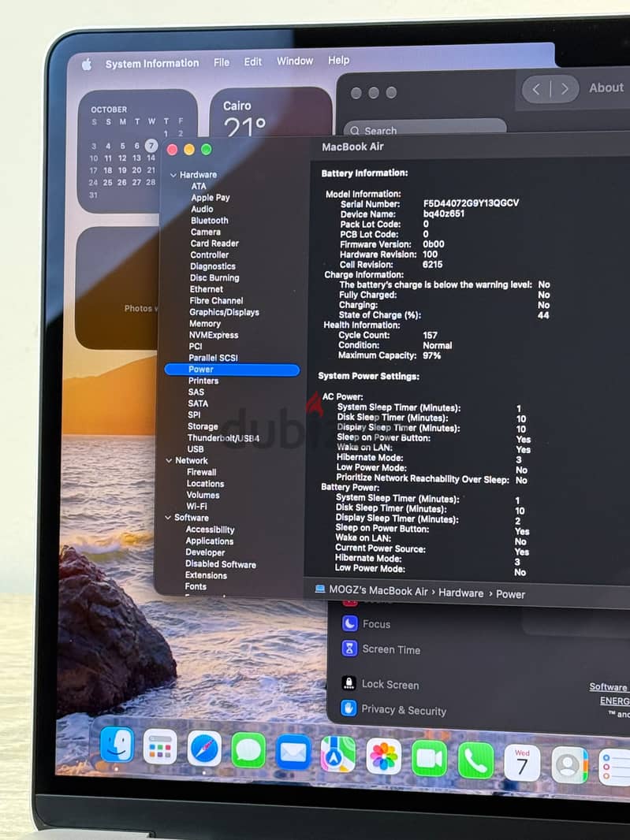This screenshot has width=630, height=840.
Task: Select Card Reader in the sidebar
Action: [x=214, y=243]
